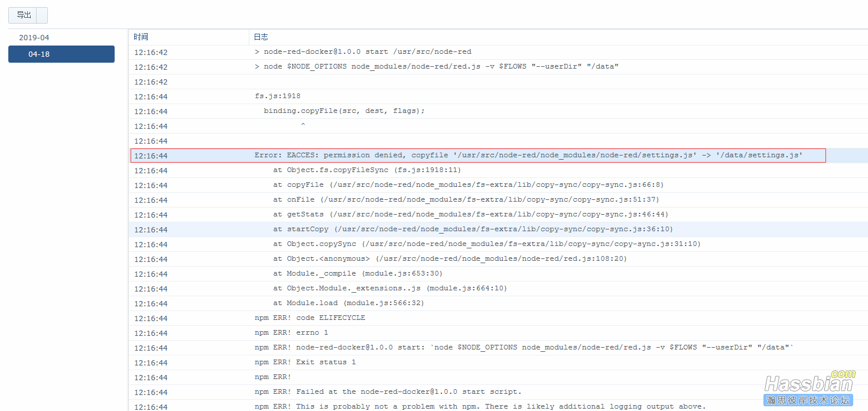Screen dimensions: 868x411
Task: Select the 04-18 date entry in sidebar
Action: point(61,54)
